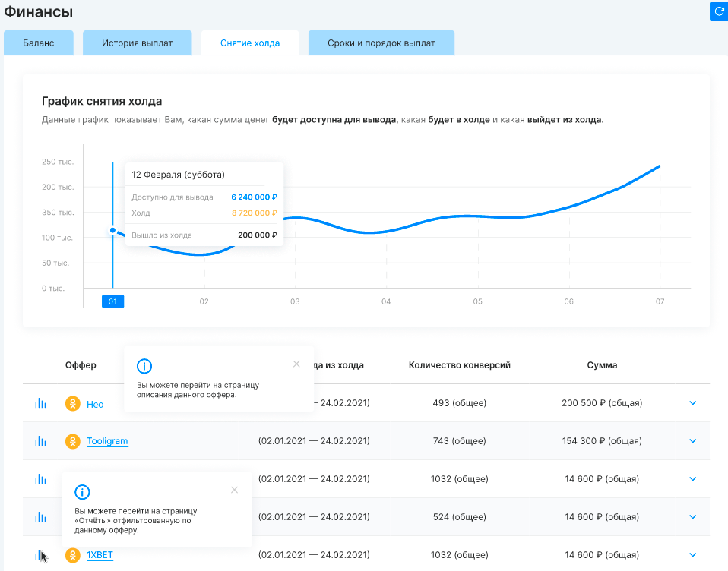Open reports chart icon for Нео row

point(40,403)
